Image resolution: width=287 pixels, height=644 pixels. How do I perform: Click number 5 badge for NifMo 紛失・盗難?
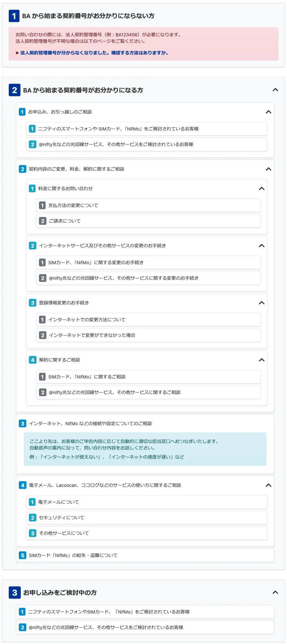(x=22, y=555)
